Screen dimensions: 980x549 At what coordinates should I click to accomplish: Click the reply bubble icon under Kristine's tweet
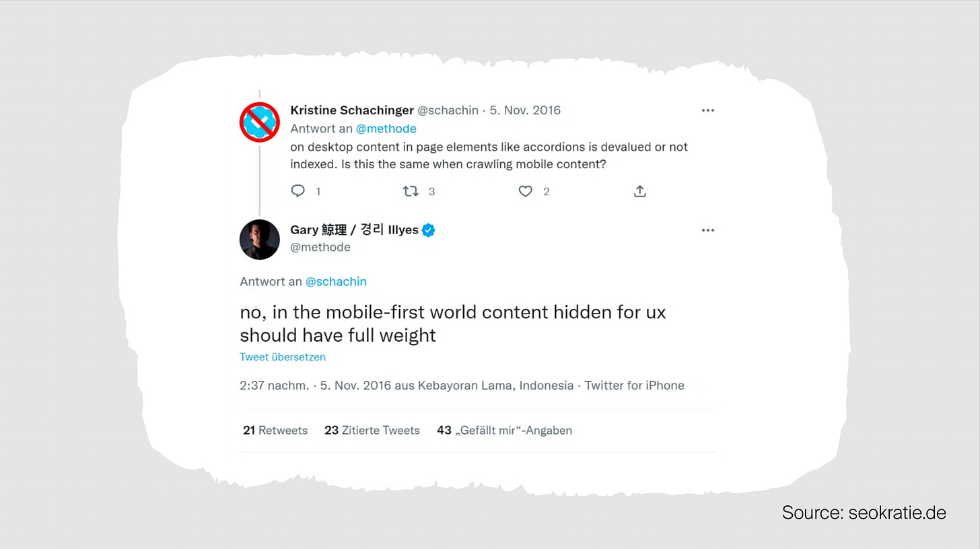coord(297,191)
